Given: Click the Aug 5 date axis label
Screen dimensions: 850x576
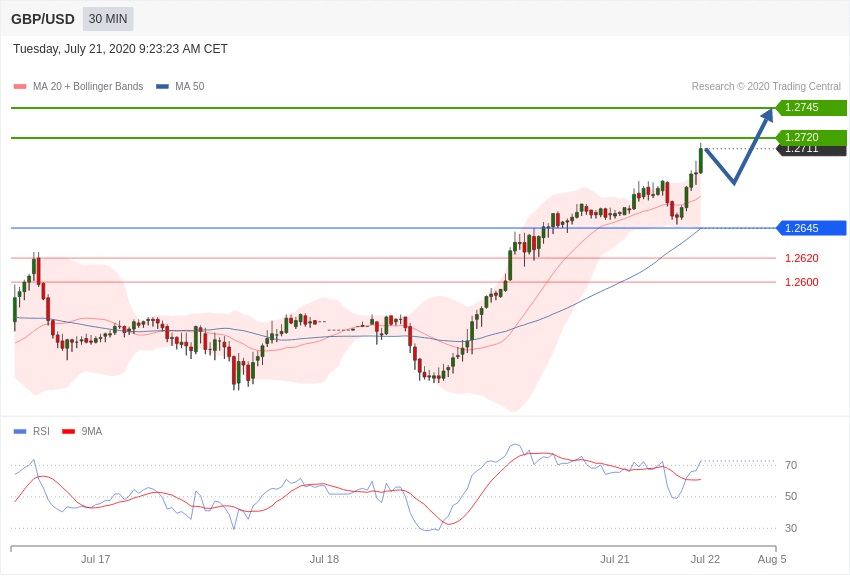Looking at the screenshot, I should click(772, 559).
